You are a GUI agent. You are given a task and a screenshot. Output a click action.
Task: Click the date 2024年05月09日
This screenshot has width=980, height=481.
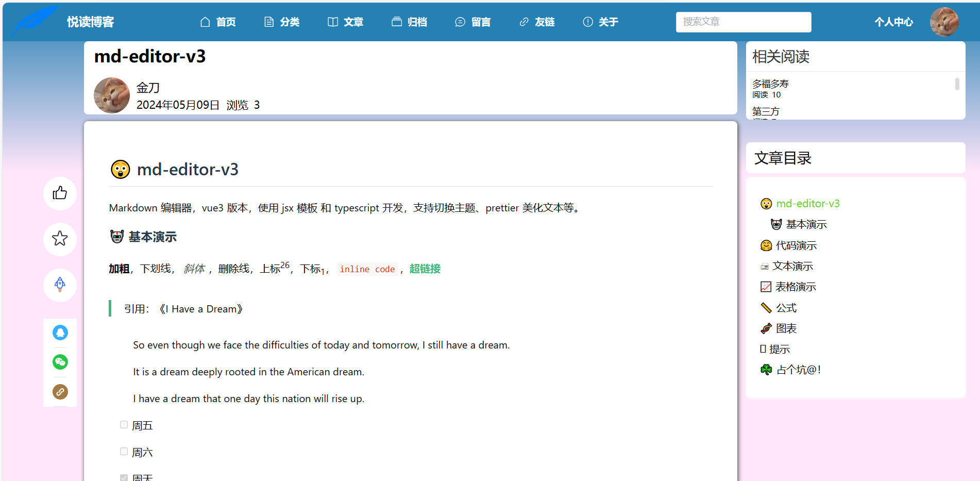[x=178, y=105]
